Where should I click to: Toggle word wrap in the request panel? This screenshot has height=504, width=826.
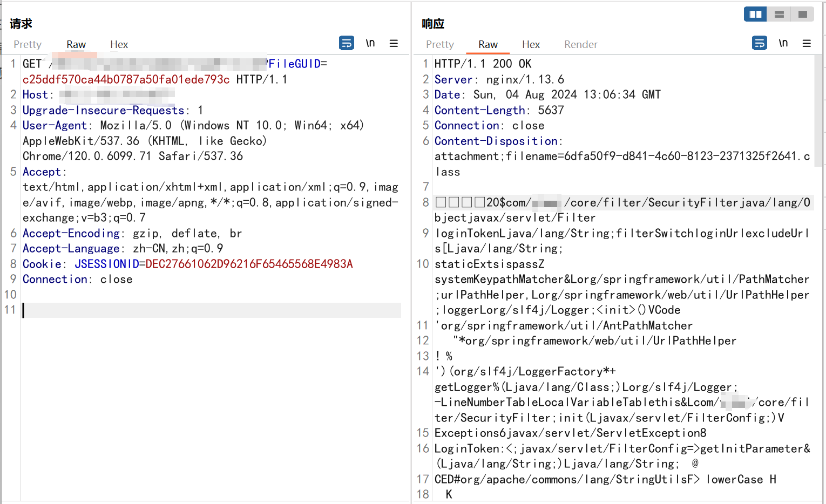(x=347, y=43)
